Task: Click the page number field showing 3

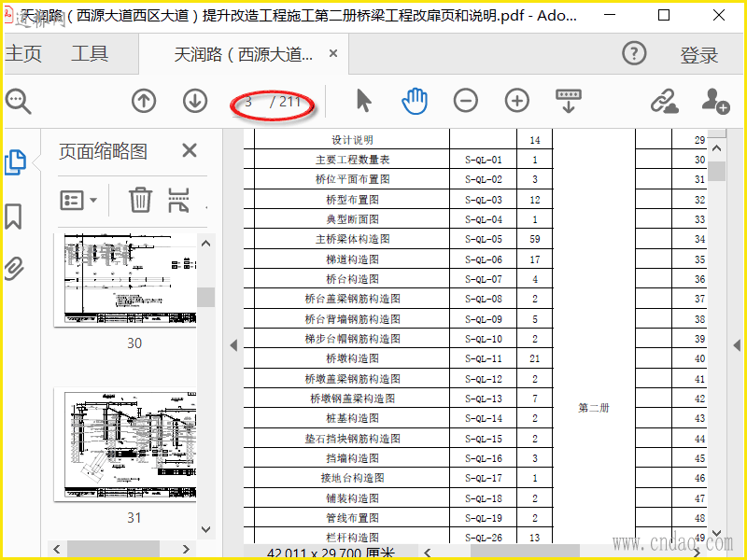Action: click(x=248, y=102)
